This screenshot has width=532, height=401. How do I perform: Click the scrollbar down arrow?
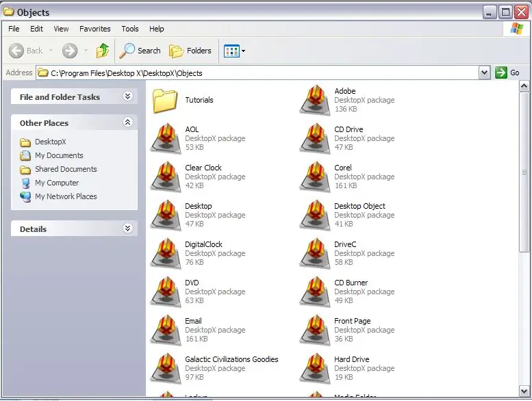[524, 391]
